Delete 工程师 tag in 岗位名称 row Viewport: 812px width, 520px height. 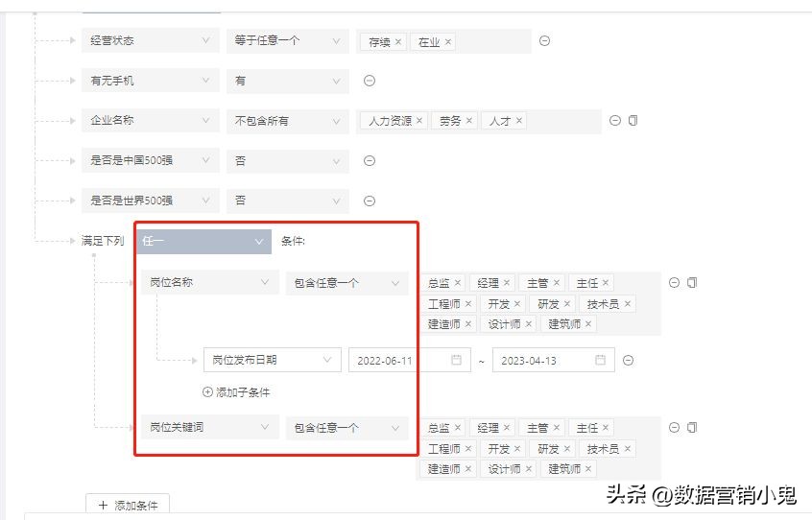point(468,304)
